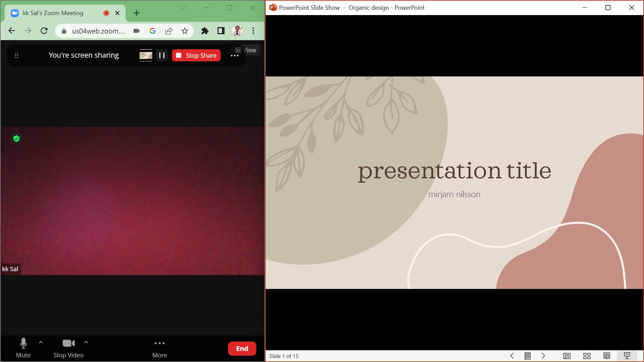Viewport: 644px width, 362px height.
Task: Expand video options arrow beside Stop Video
Action: (86, 342)
